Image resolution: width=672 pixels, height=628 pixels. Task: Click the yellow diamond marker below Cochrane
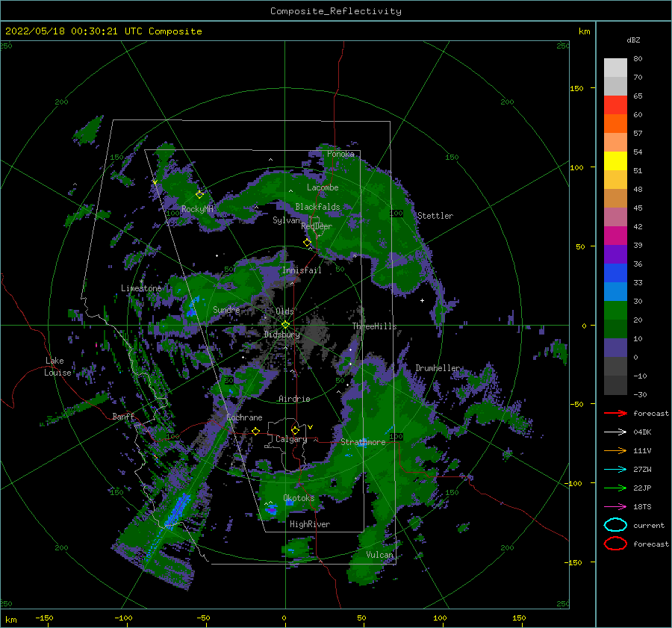(x=256, y=431)
